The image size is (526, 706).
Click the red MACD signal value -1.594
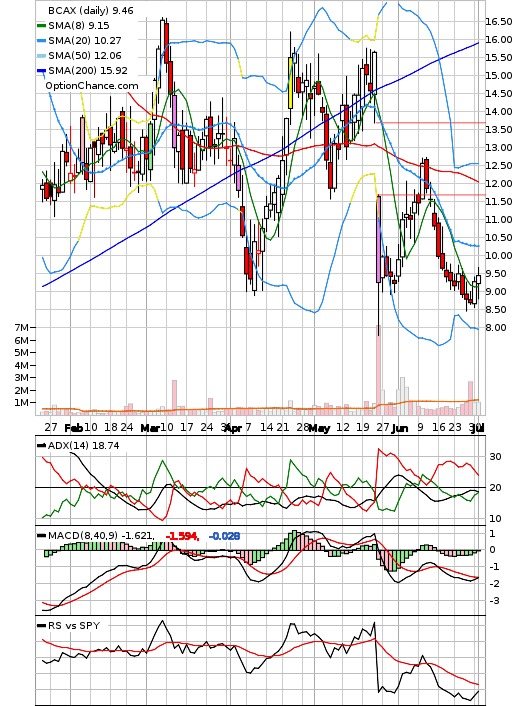click(x=182, y=536)
